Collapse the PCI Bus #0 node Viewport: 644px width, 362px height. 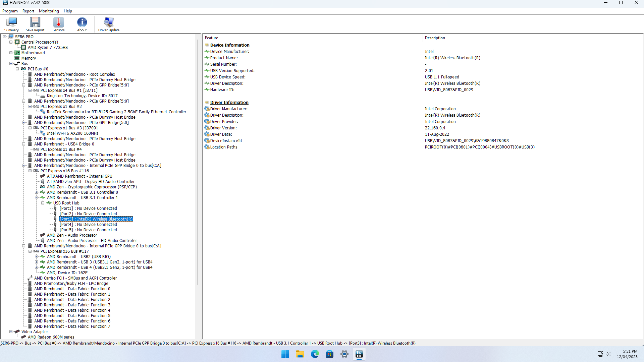tap(17, 69)
